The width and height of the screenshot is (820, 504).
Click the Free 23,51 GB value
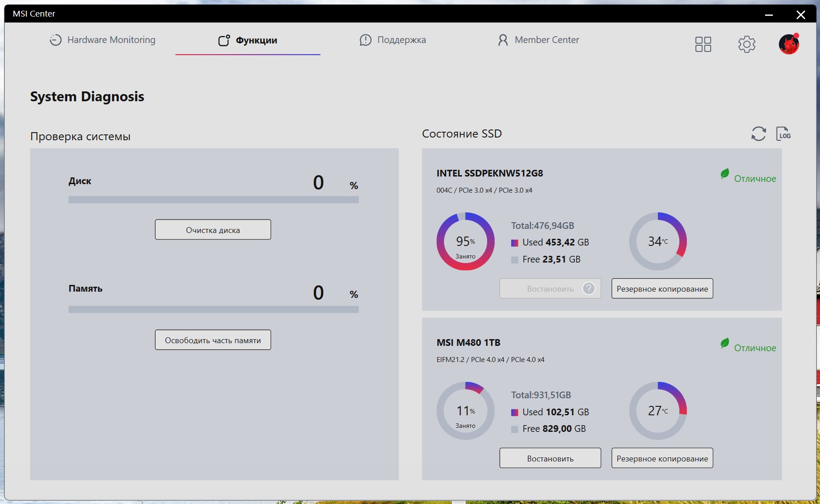coord(551,259)
